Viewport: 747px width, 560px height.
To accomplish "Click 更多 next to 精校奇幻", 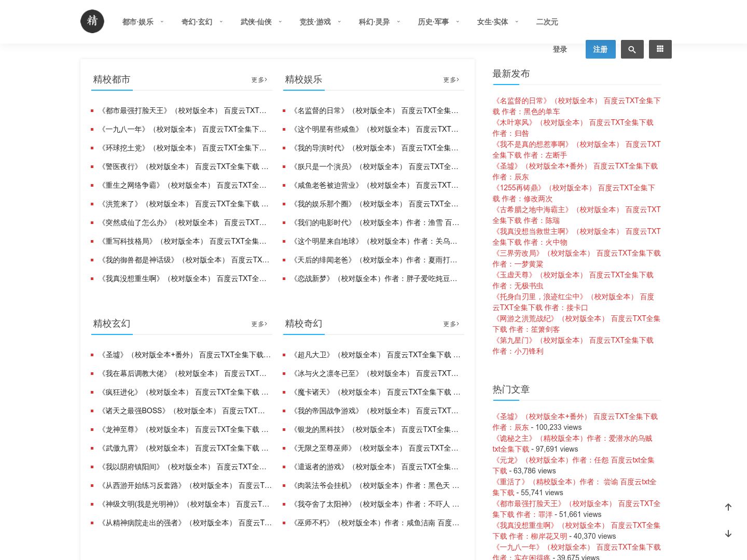I will [451, 324].
